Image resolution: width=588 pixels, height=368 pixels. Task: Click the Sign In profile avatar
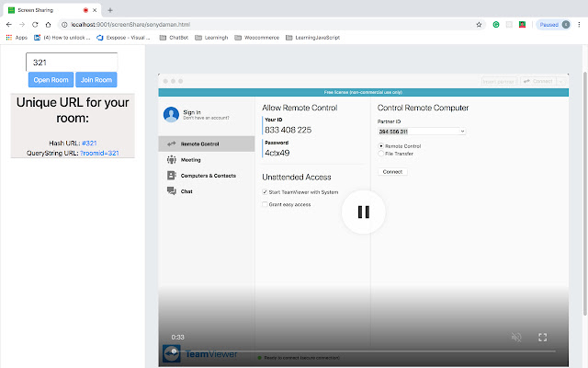point(171,115)
